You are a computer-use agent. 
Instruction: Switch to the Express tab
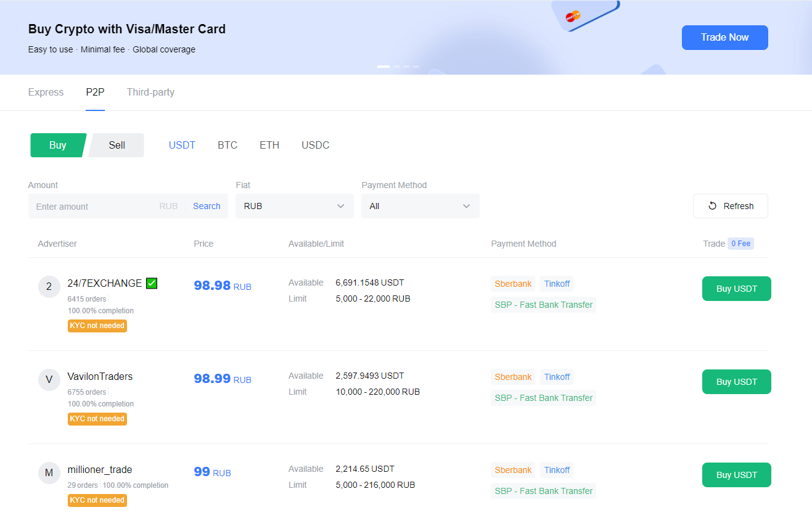46,93
